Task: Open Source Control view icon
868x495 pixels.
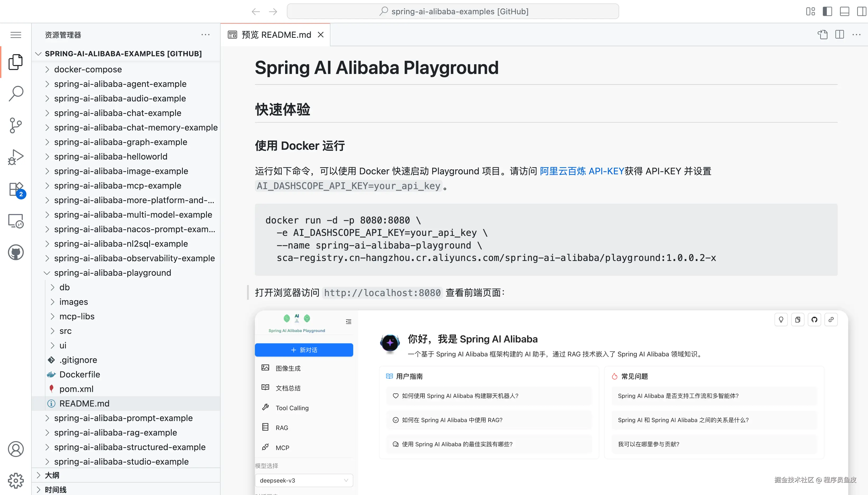Action: 16,125
